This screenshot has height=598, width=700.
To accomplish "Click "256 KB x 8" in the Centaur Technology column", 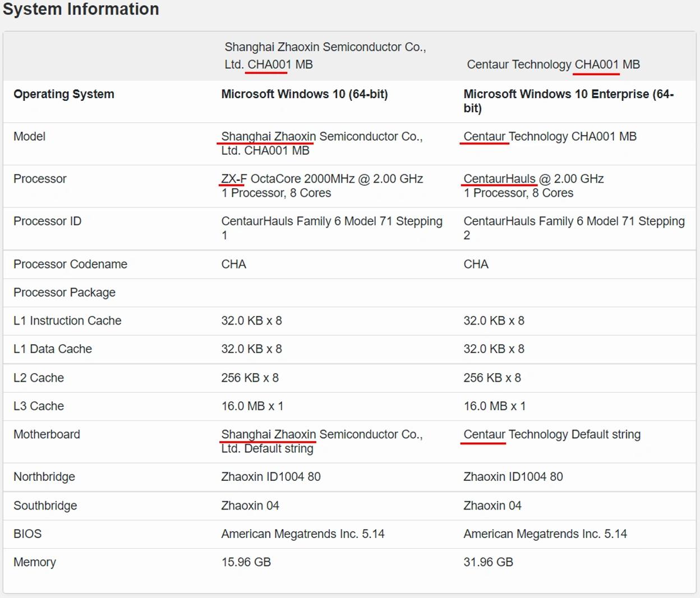I will (492, 378).
